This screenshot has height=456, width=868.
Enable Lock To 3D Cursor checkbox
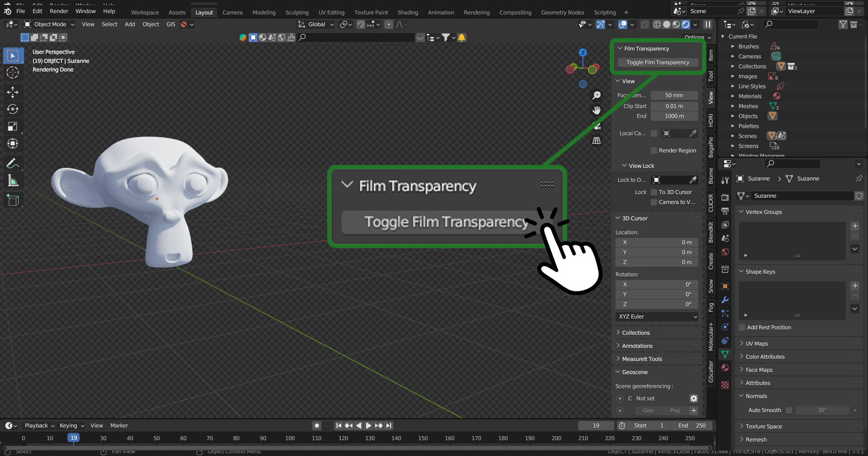(x=654, y=192)
